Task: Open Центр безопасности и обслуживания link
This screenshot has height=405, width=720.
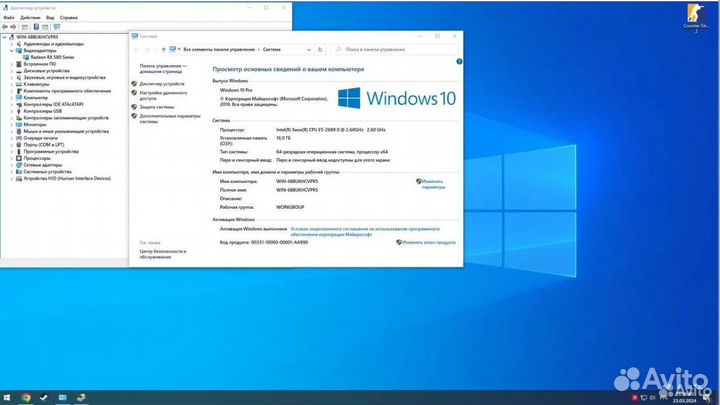Action: pos(163,254)
